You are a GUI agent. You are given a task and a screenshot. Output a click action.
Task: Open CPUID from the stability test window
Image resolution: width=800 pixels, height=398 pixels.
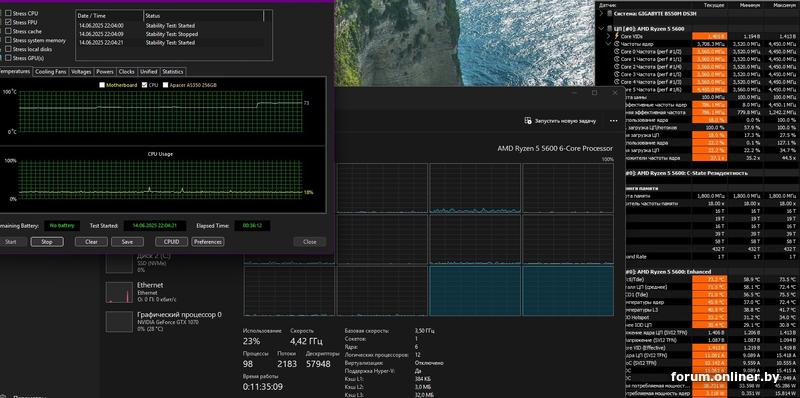(172, 242)
